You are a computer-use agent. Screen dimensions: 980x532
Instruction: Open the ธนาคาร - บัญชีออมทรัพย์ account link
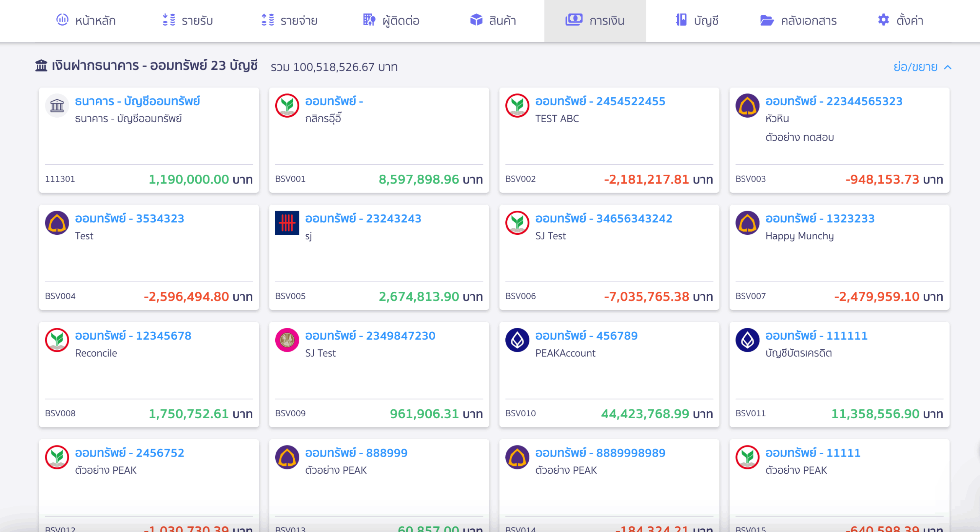[x=137, y=101]
